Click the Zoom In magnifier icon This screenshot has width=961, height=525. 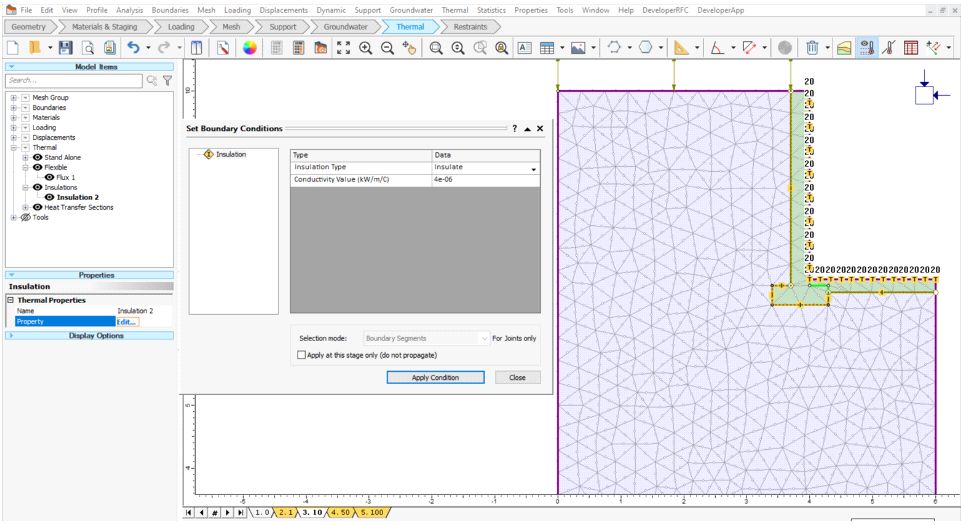364,48
